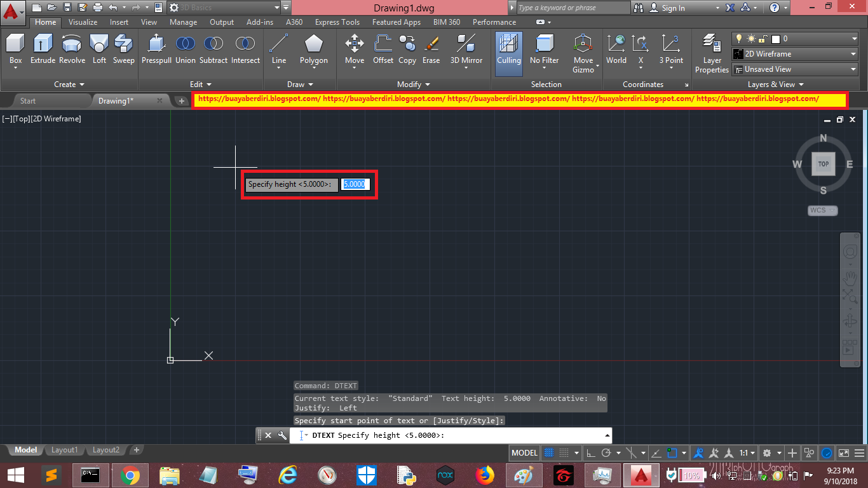Click the Union tool in Edit panel
868x488 pixels.
pos(185,50)
